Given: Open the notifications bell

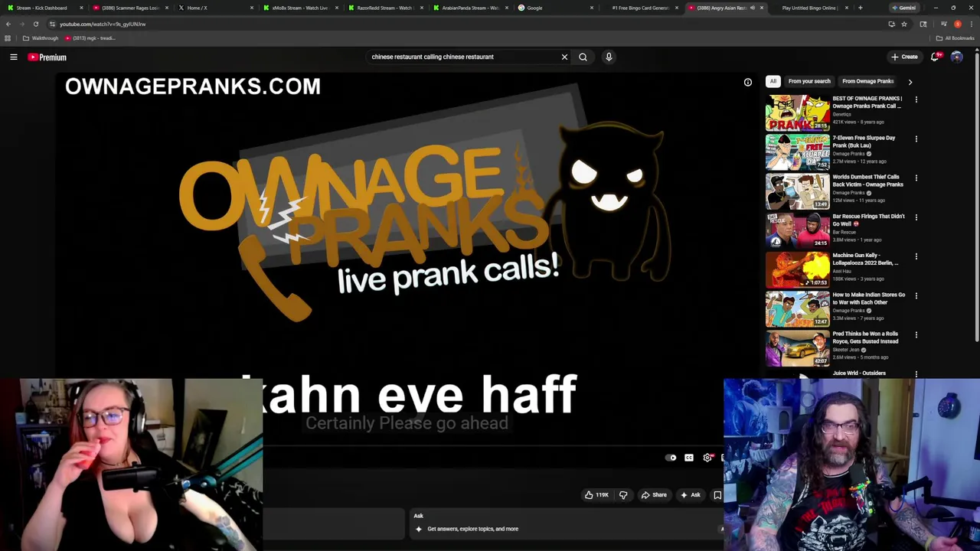Looking at the screenshot, I should click(x=935, y=57).
